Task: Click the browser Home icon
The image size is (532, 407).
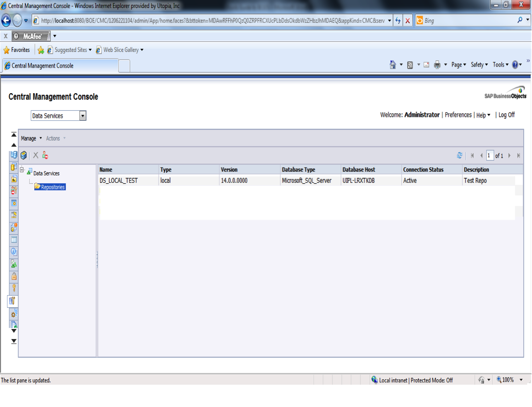Action: 393,64
